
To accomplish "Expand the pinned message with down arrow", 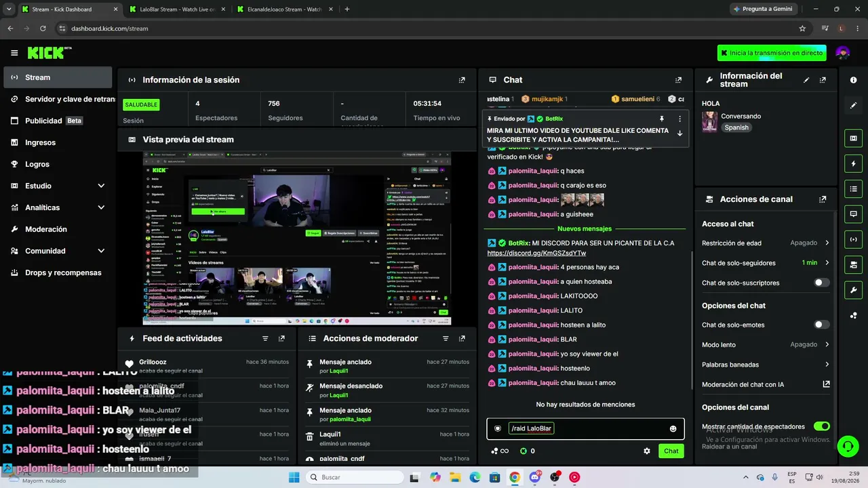I will pyautogui.click(x=680, y=134).
